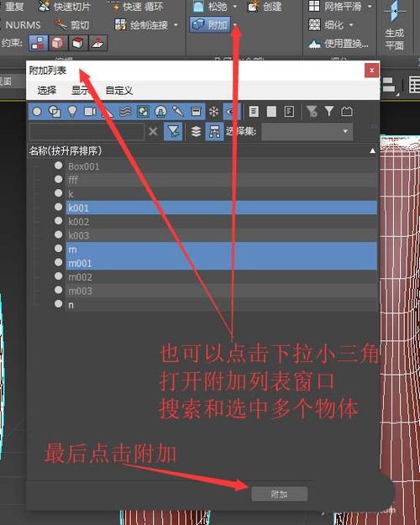Toggle display shapes filter icon

[55, 112]
